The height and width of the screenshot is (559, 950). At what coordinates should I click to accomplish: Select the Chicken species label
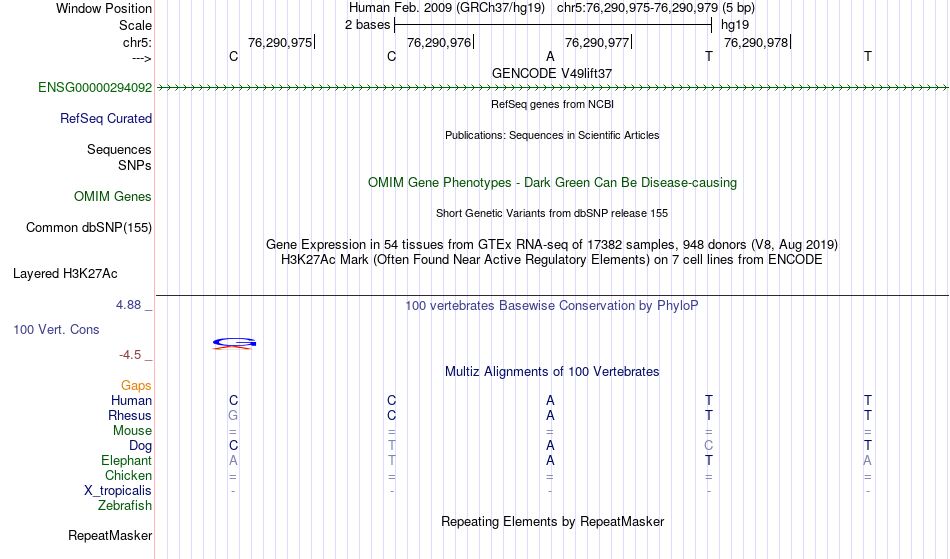pos(128,476)
